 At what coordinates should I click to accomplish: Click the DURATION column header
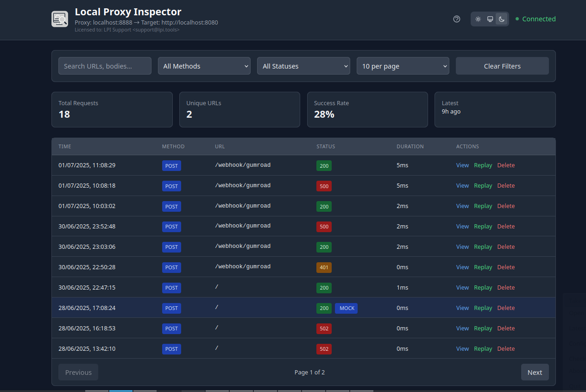pos(410,146)
